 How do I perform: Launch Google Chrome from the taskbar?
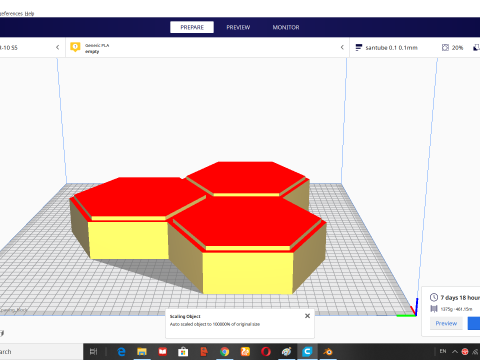point(224,352)
